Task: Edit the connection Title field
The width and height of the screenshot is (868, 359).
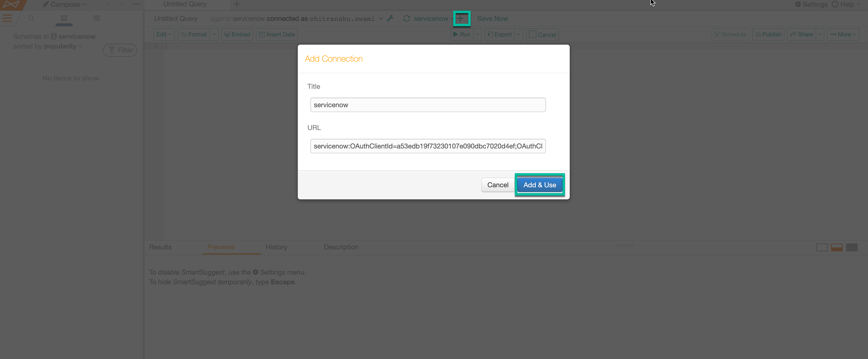Action: [x=428, y=105]
